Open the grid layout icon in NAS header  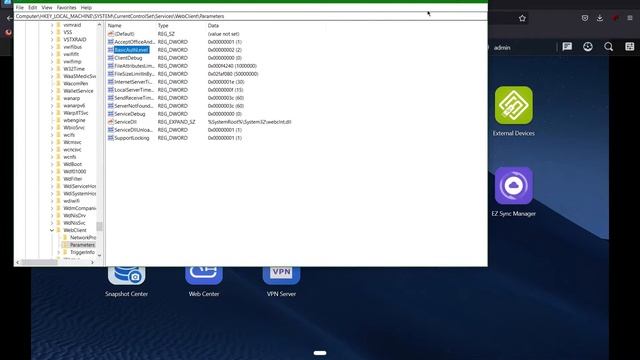[630, 47]
